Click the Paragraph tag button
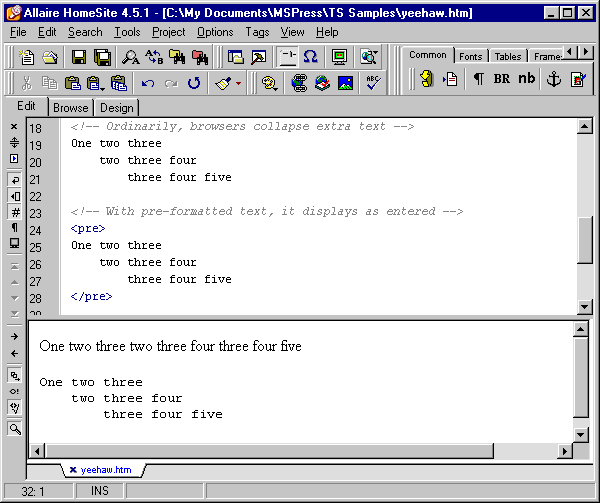The width and height of the screenshot is (600, 503). pos(478,80)
